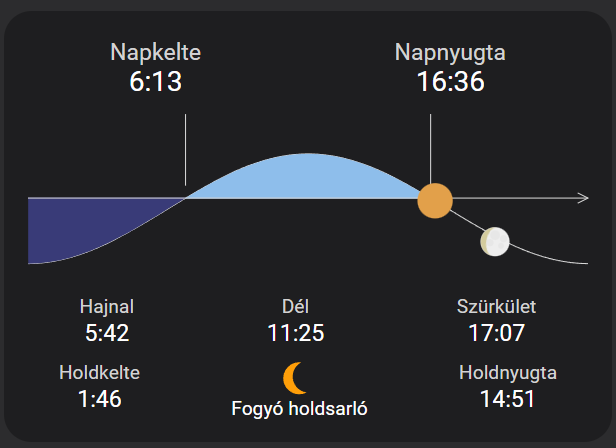
Task: Click the Napkelte sunrise label
Action: coord(156,52)
